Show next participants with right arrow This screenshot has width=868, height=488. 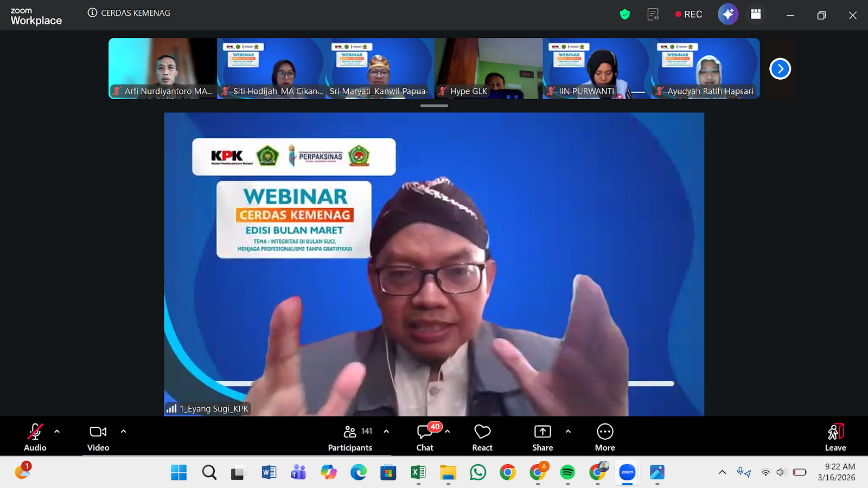click(x=780, y=69)
